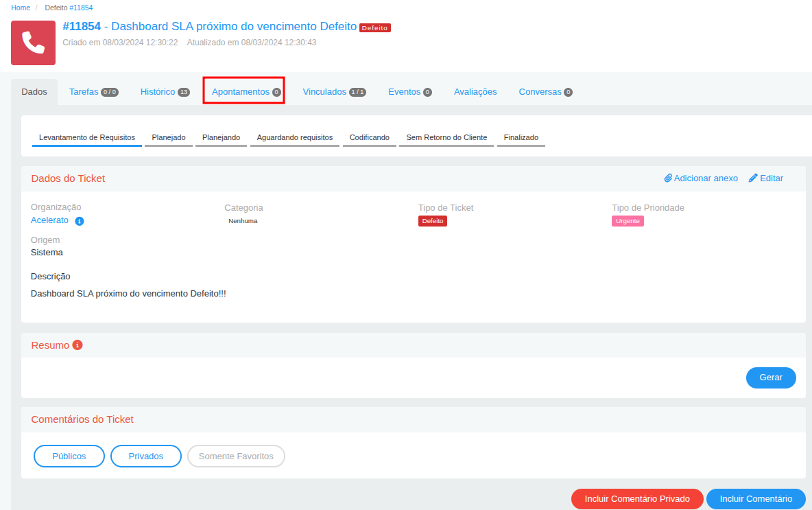The width and height of the screenshot is (812, 510).
Task: Click the Resumo section heading
Action: coord(50,346)
